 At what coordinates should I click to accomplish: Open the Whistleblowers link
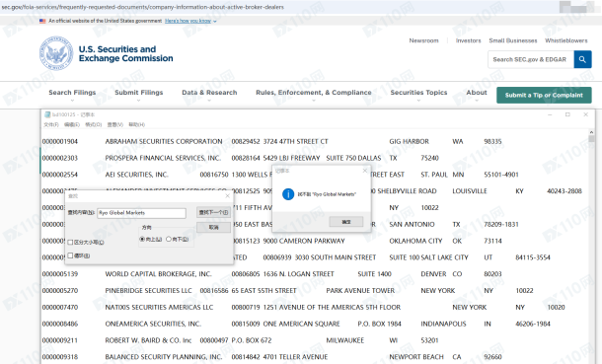(x=566, y=40)
